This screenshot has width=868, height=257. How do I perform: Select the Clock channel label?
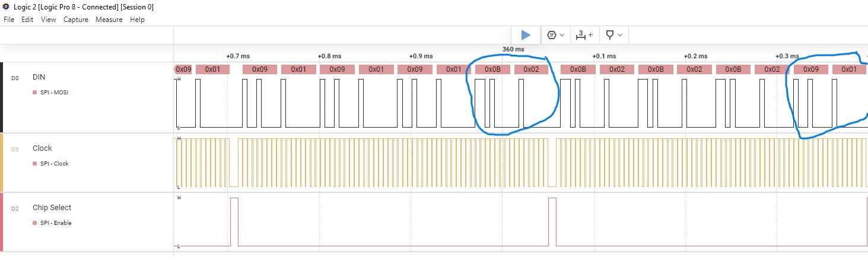pyautogui.click(x=42, y=148)
